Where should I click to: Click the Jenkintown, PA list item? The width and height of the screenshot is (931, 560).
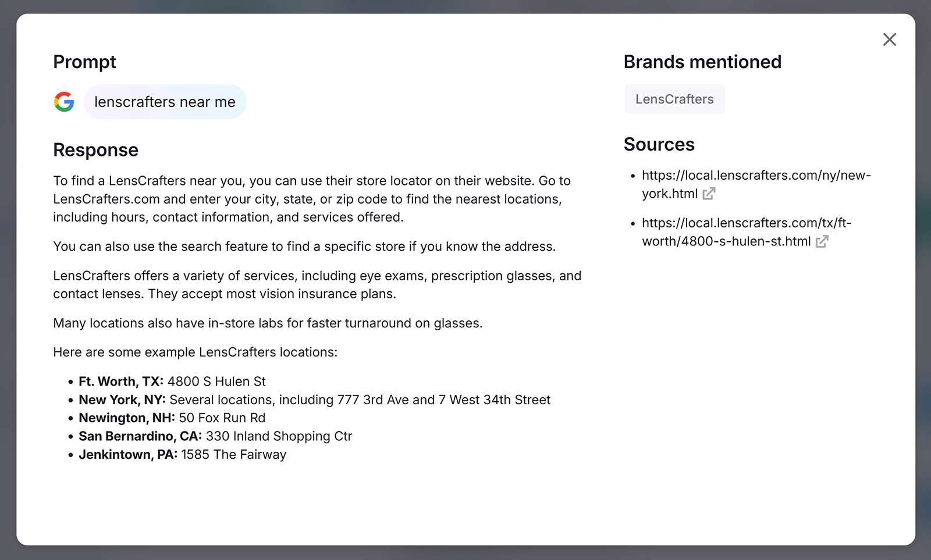pyautogui.click(x=183, y=454)
